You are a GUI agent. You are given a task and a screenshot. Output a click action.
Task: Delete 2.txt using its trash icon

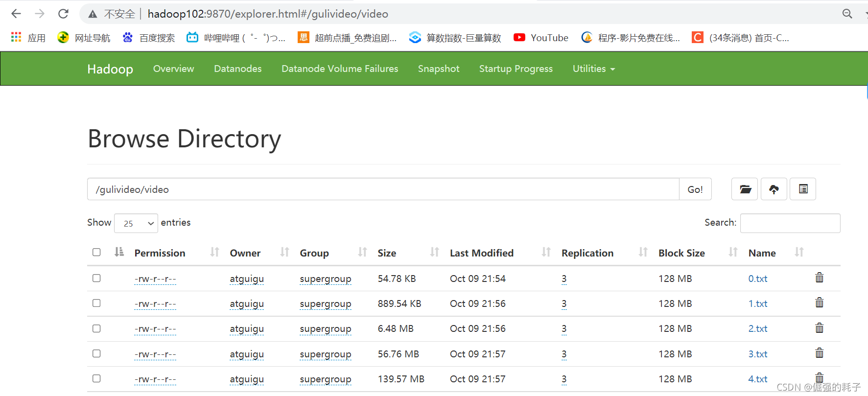pos(820,328)
